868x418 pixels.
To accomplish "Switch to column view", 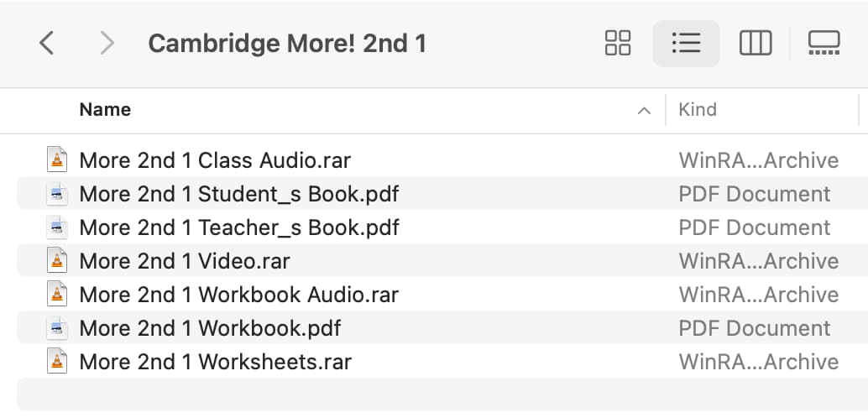I will 756,43.
